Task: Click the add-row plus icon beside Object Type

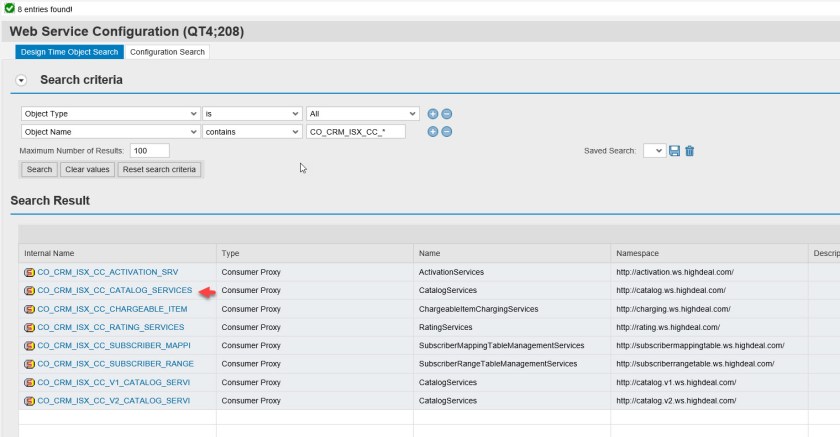Action: 433,114
